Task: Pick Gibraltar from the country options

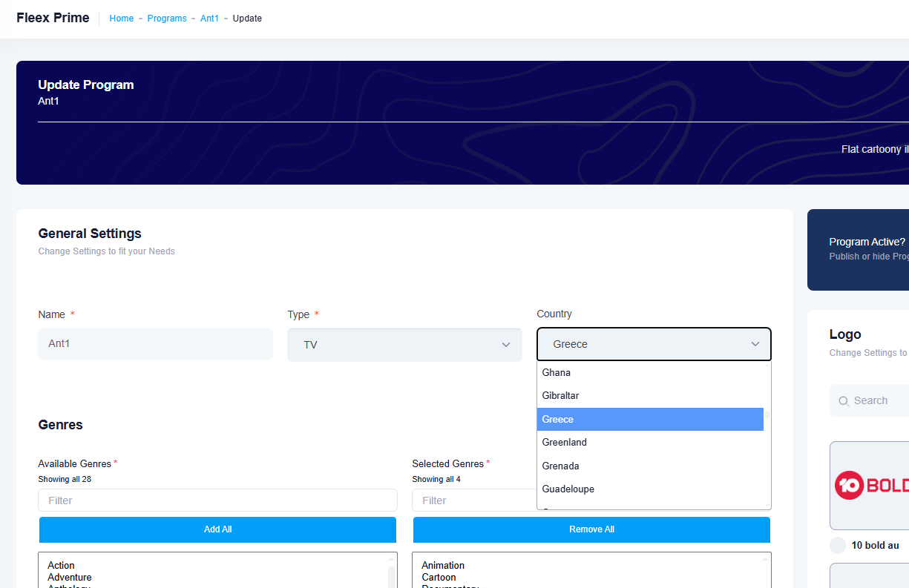Action: point(560,396)
